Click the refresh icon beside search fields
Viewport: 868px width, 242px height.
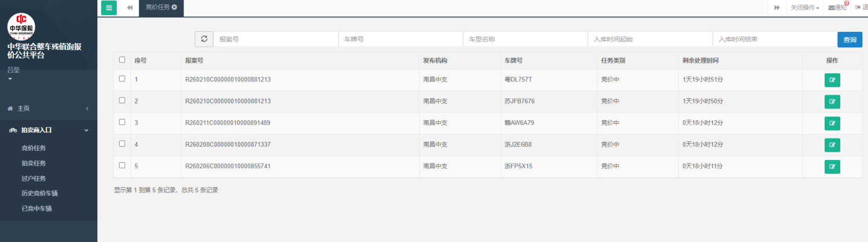click(204, 39)
